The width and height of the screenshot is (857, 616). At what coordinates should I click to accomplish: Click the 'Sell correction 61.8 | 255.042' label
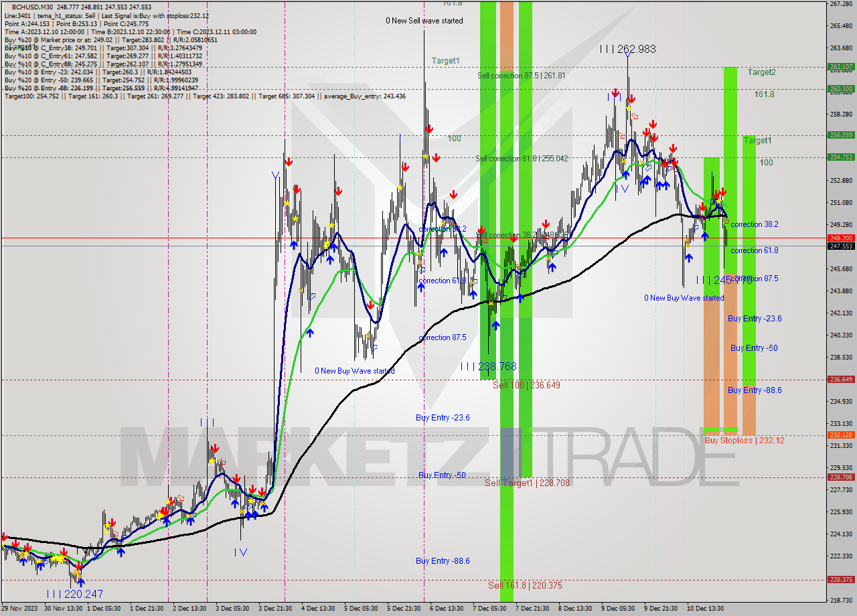click(522, 159)
